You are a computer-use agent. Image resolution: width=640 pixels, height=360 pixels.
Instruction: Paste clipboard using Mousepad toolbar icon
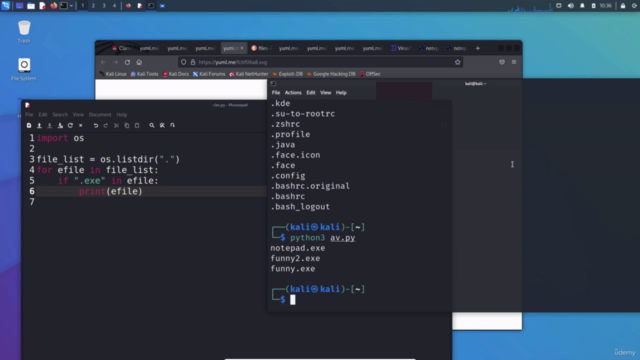point(137,125)
